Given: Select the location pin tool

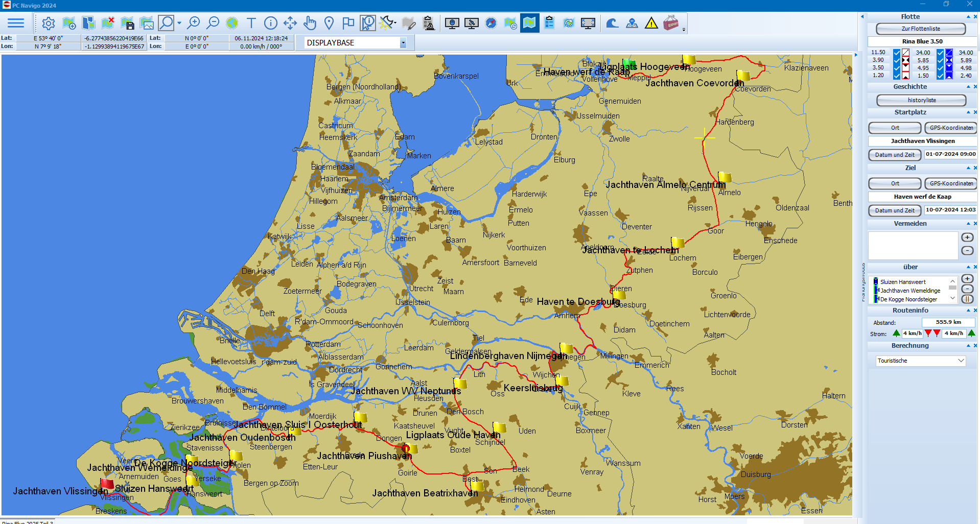Looking at the screenshot, I should (x=329, y=23).
